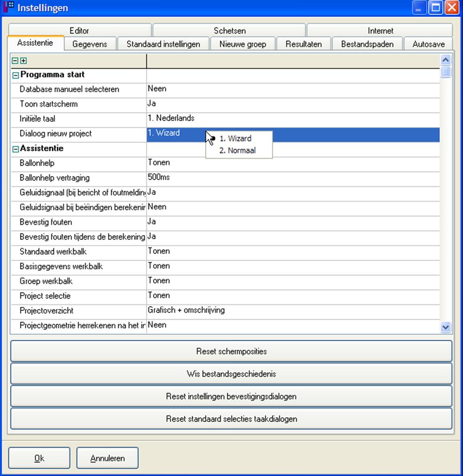Open the Nieuwe groep tab
This screenshot has height=476, width=463.
(243, 44)
